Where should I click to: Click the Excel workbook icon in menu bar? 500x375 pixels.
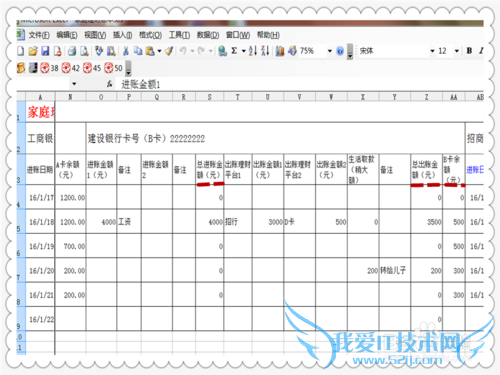21,35
